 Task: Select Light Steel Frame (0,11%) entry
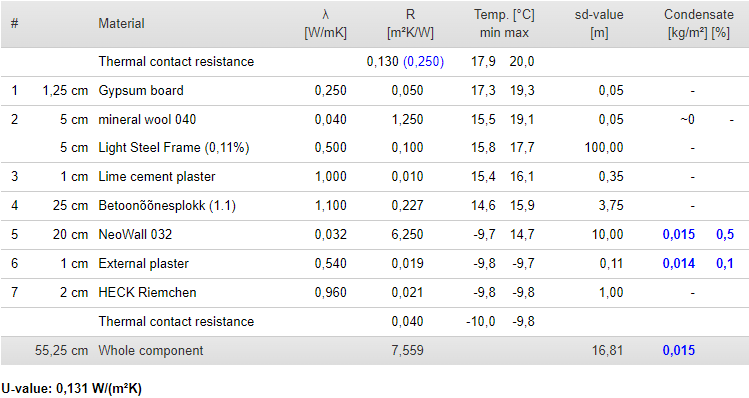click(x=174, y=148)
